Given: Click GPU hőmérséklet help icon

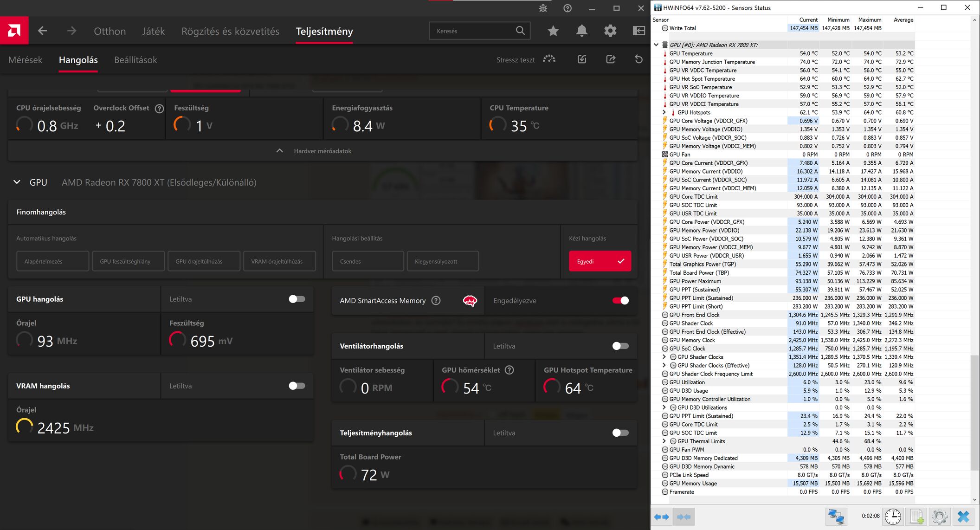Looking at the screenshot, I should tap(509, 370).
